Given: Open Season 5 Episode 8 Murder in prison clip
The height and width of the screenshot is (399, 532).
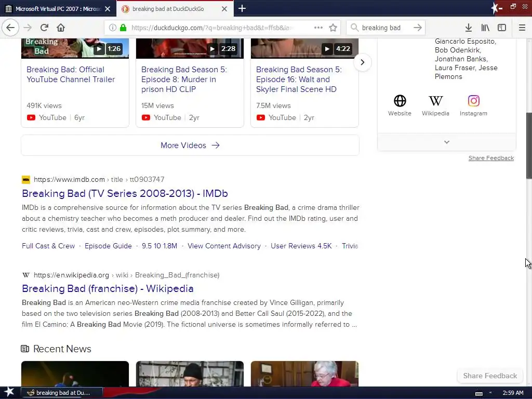Looking at the screenshot, I should [x=184, y=79].
